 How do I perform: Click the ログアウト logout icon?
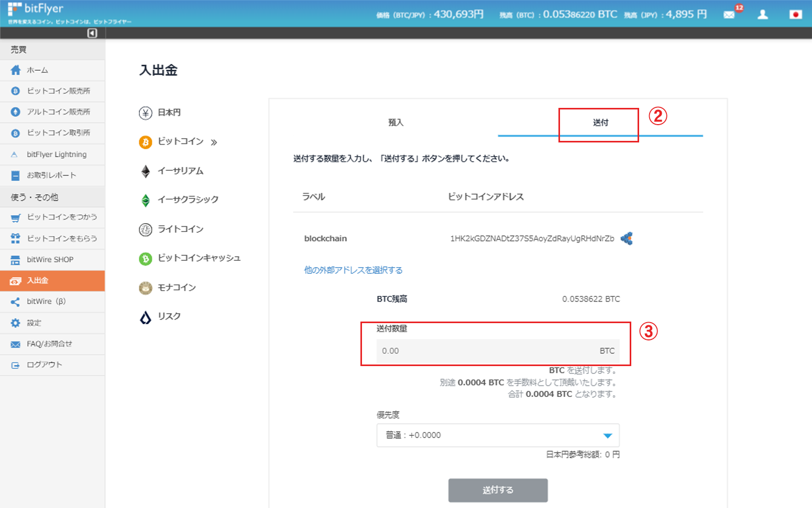pos(15,365)
